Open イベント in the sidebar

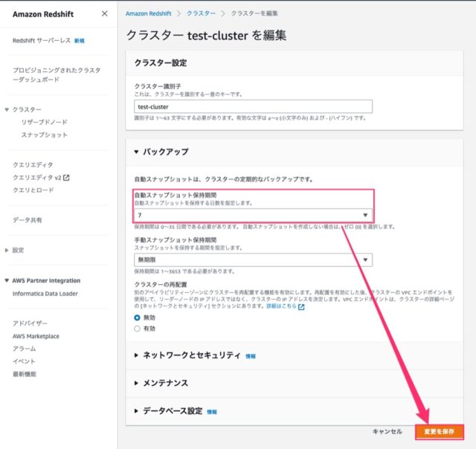point(24,361)
